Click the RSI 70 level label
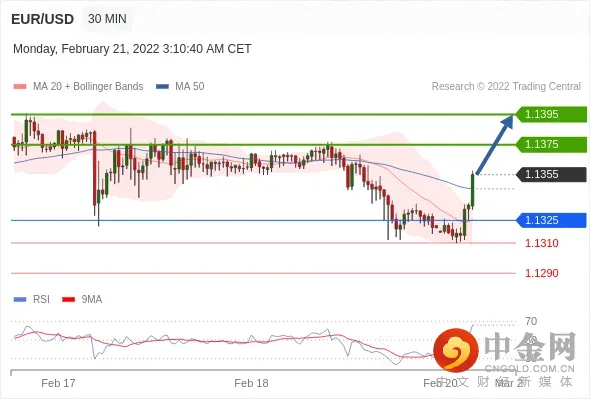 [531, 321]
